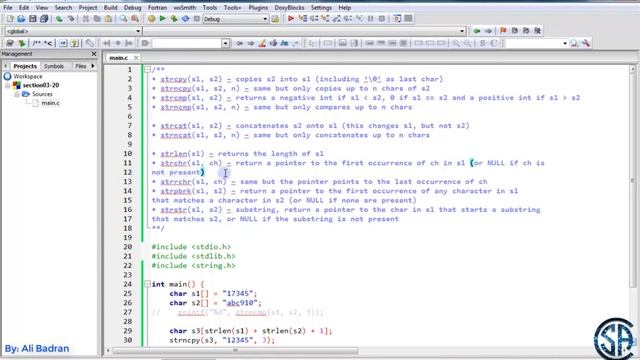Screen dimensions: 640x360
Task: Click the wrench options icon
Action: click(586, 43)
